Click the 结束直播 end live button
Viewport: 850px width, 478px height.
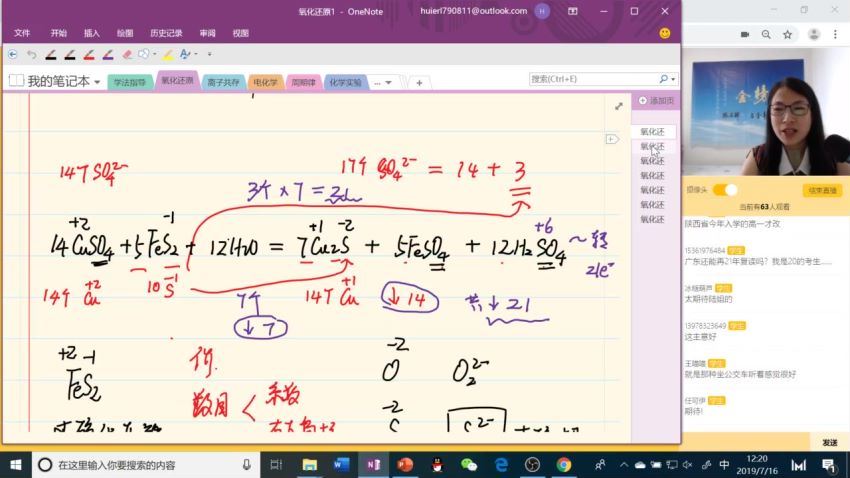(x=822, y=190)
